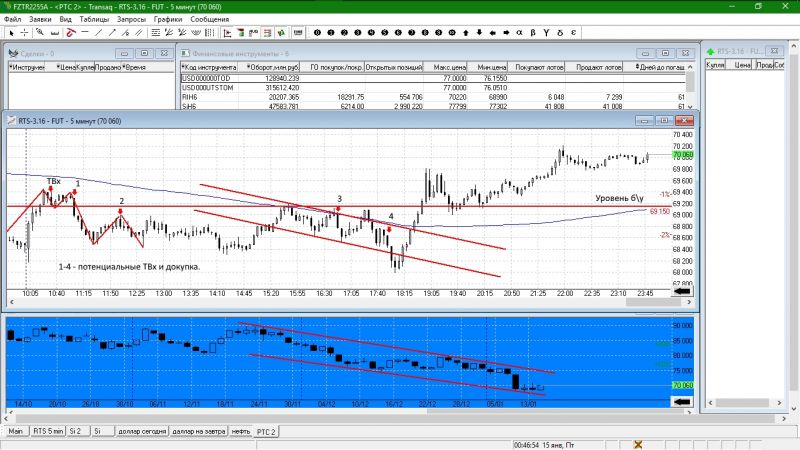The width and height of the screenshot is (800, 450).
Task: Click black arrow button on upper chart
Action: pyautogui.click(x=682, y=291)
